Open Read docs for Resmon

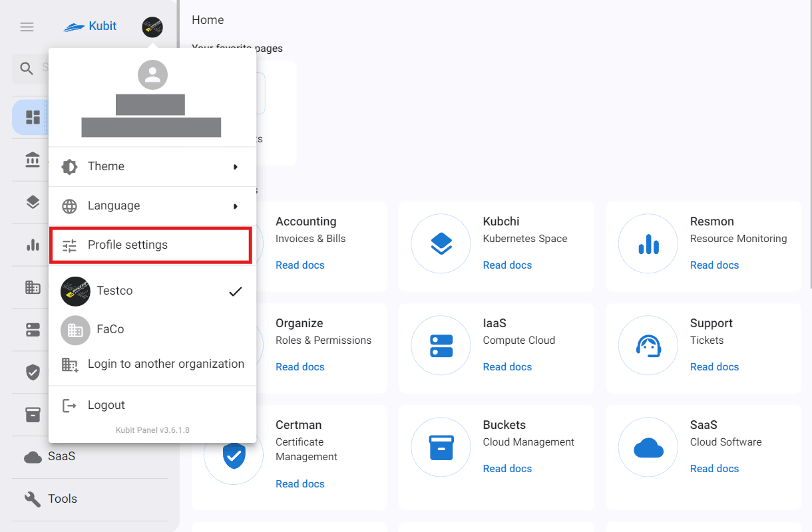(714, 265)
